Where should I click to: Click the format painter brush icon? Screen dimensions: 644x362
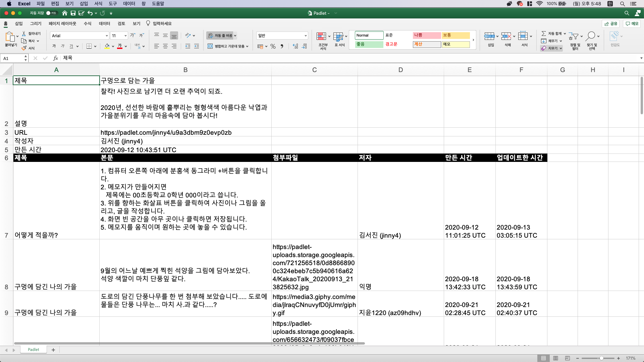24,48
